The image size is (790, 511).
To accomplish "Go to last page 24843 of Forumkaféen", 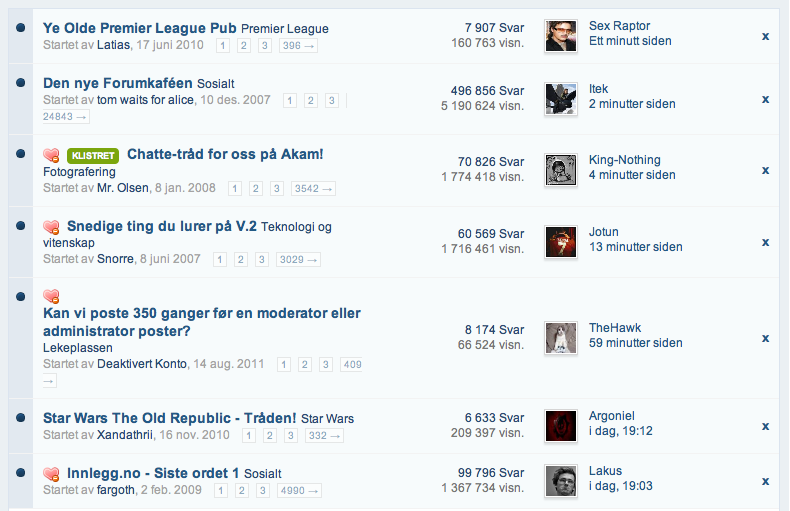I will coord(65,117).
